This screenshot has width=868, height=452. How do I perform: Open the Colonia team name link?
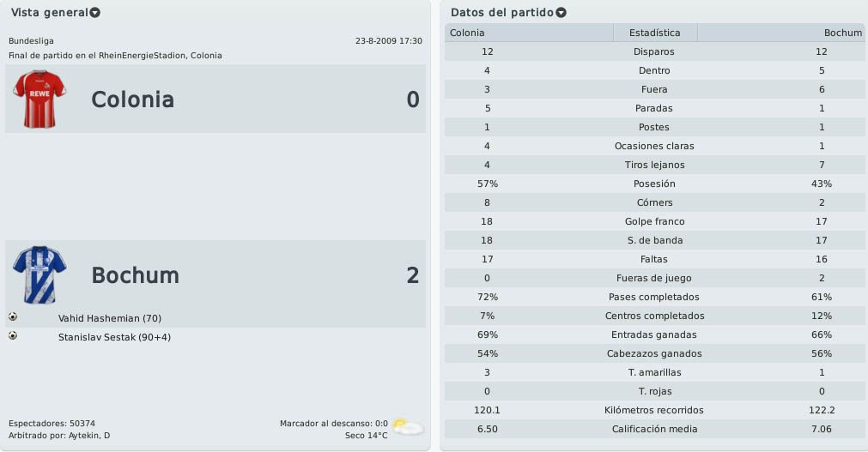click(133, 99)
